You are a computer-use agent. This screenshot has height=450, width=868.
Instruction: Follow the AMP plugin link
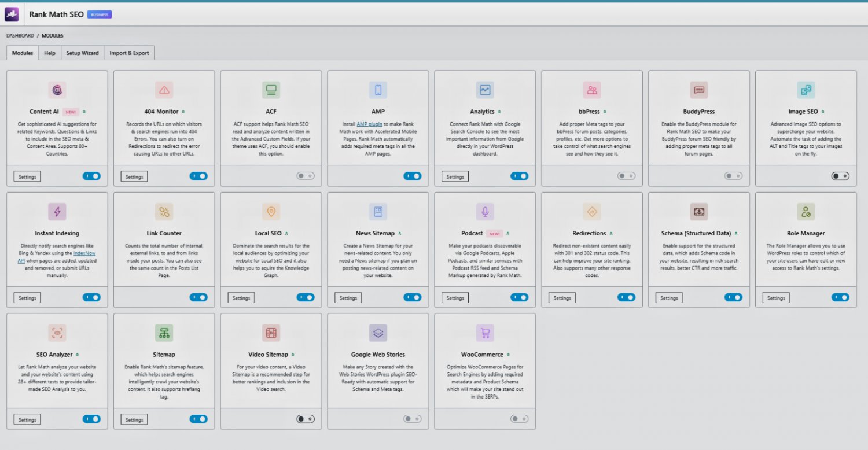click(369, 124)
